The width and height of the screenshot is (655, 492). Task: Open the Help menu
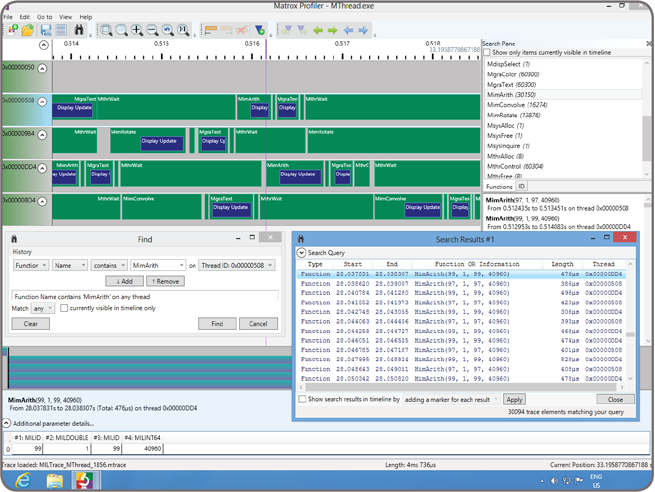(86, 17)
